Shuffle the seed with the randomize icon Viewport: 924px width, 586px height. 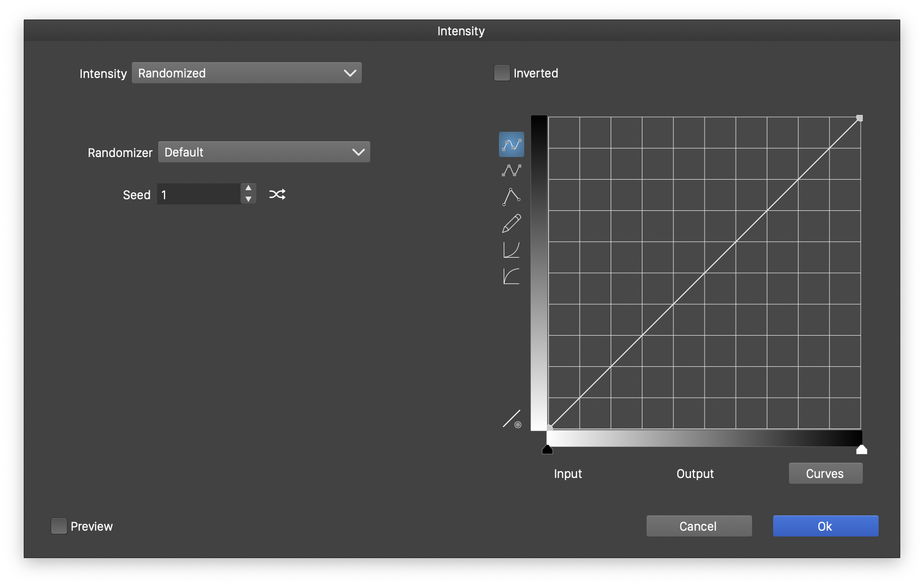coord(277,194)
